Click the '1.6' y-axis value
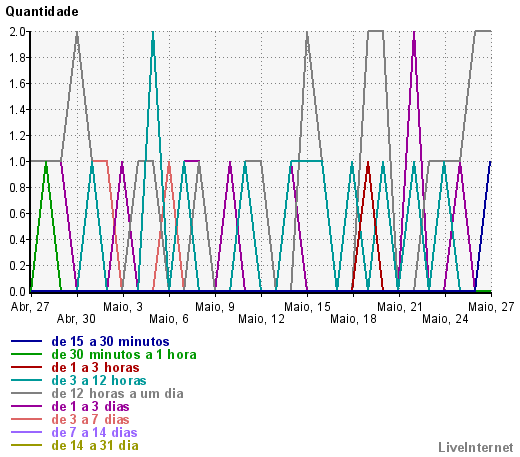 18,84
